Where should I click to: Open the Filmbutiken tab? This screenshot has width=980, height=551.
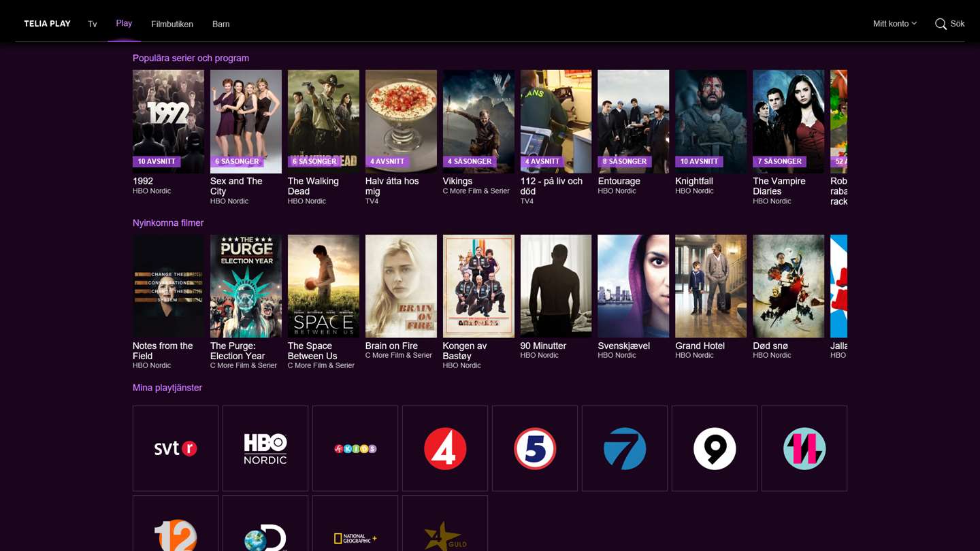(172, 24)
